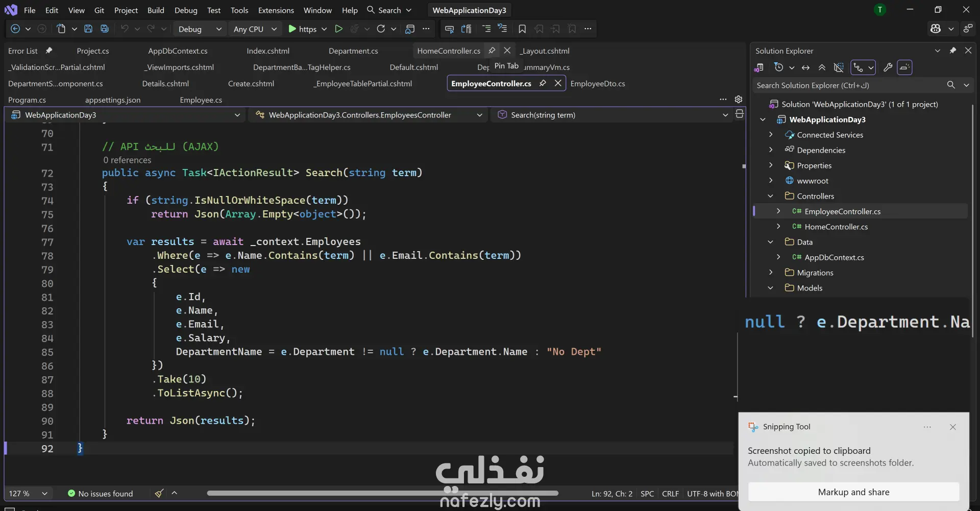Switch to the AppDbContext.cs tab
Viewport: 980px width, 511px height.
(178, 51)
